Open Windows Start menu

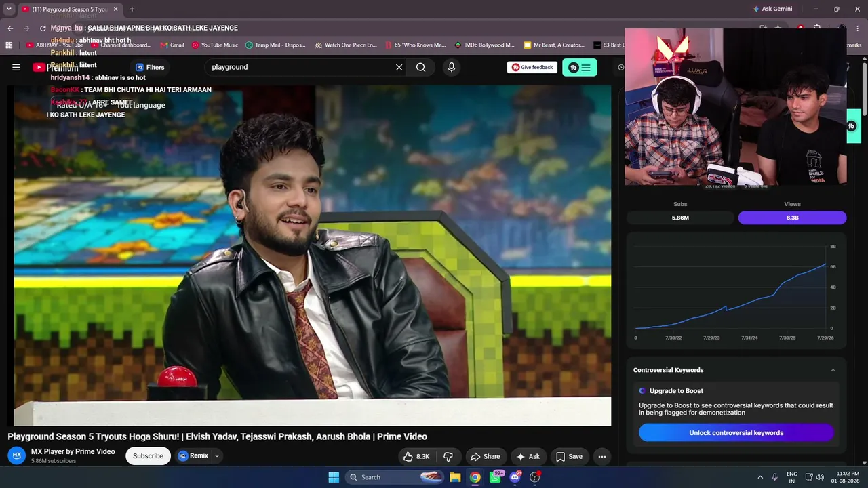point(334,477)
